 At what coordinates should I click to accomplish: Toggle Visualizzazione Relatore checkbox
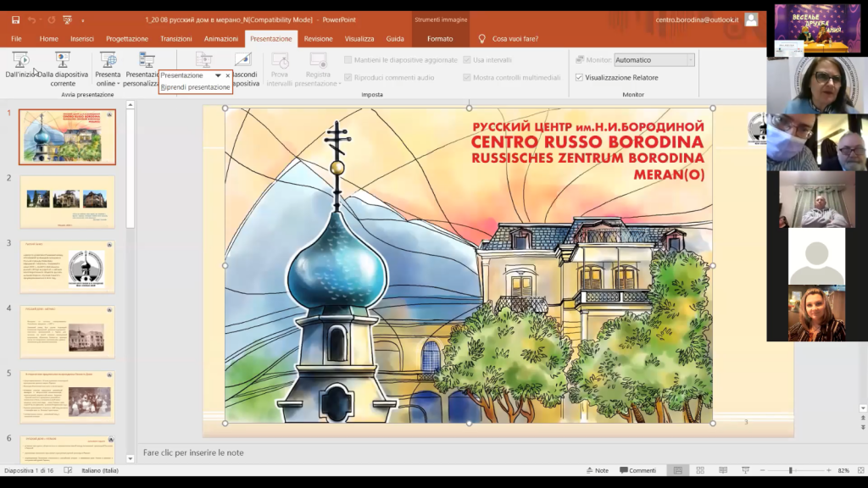579,77
